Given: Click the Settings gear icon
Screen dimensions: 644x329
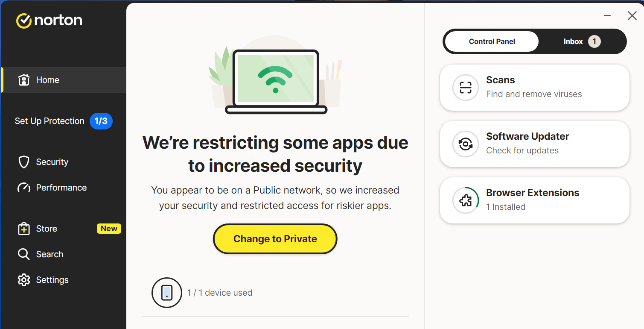Looking at the screenshot, I should click(24, 280).
